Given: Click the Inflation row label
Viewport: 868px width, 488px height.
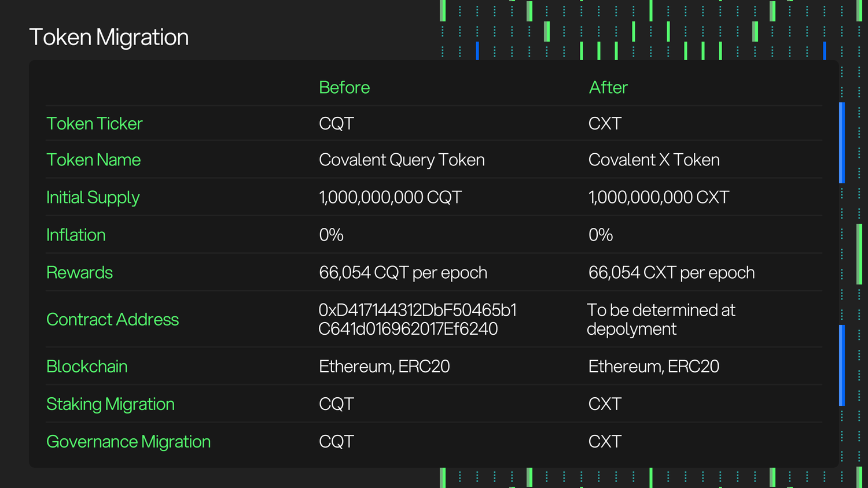Looking at the screenshot, I should 76,235.
